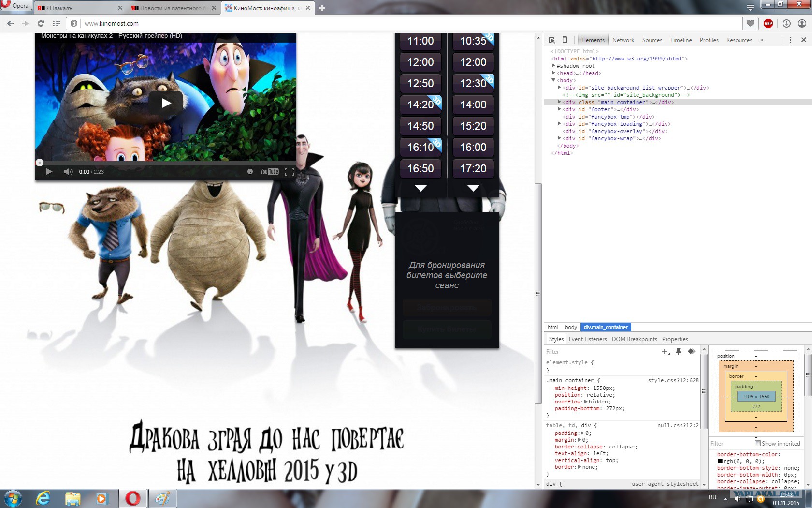This screenshot has width=812, height=508.
Task: Enable the Show inherited checkbox
Action: [758, 443]
